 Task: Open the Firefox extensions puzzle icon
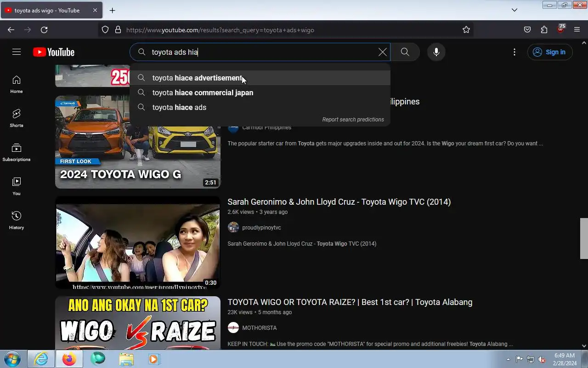tap(544, 30)
